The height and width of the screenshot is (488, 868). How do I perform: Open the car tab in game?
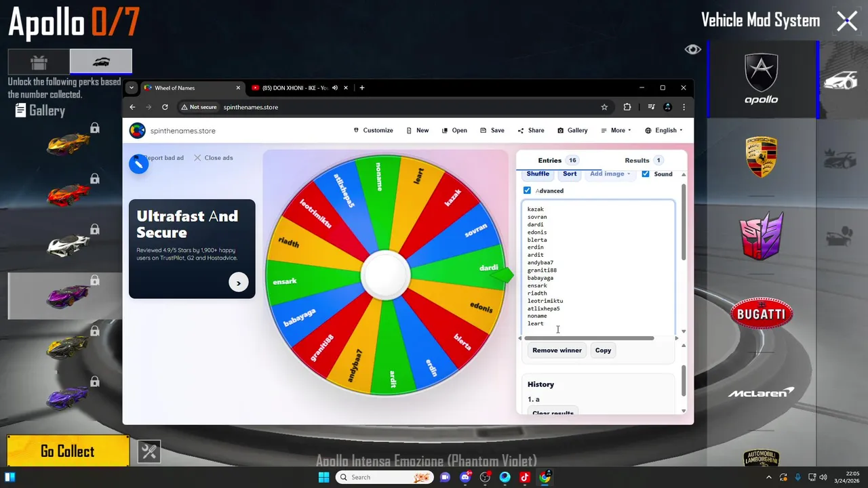101,62
